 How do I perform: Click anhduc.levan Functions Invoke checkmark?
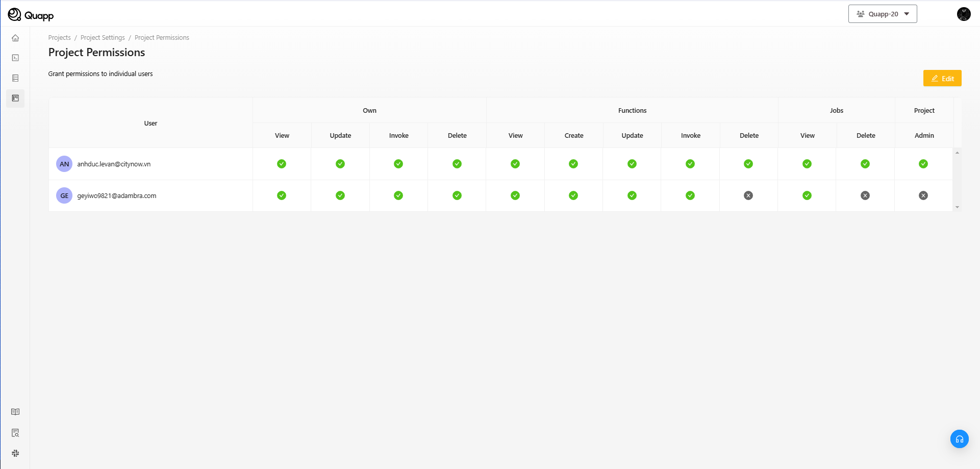point(690,164)
